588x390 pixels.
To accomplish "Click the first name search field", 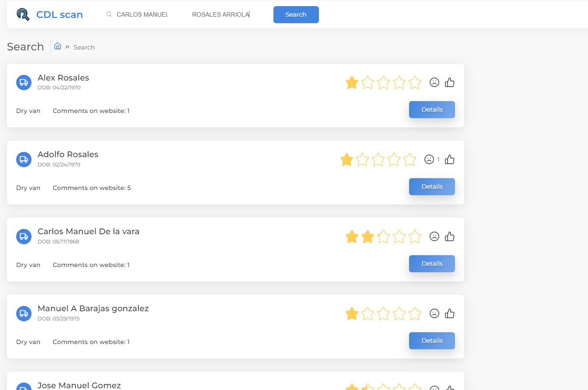I will click(x=142, y=14).
